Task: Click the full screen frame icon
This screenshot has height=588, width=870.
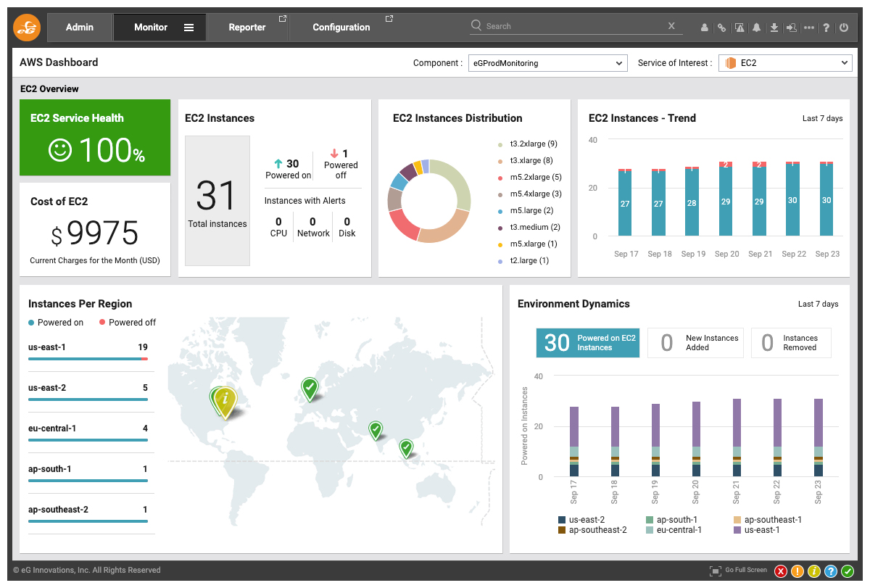Action: [x=716, y=571]
